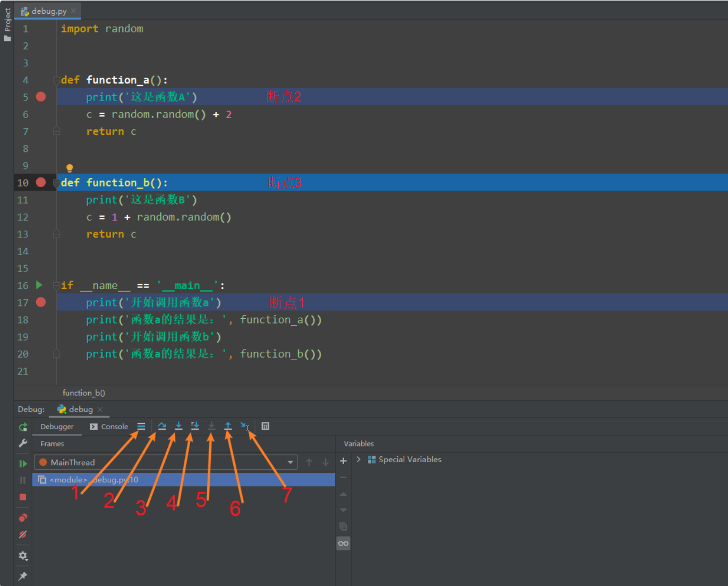Stop debugging with the red square
728x586 pixels.
click(23, 497)
